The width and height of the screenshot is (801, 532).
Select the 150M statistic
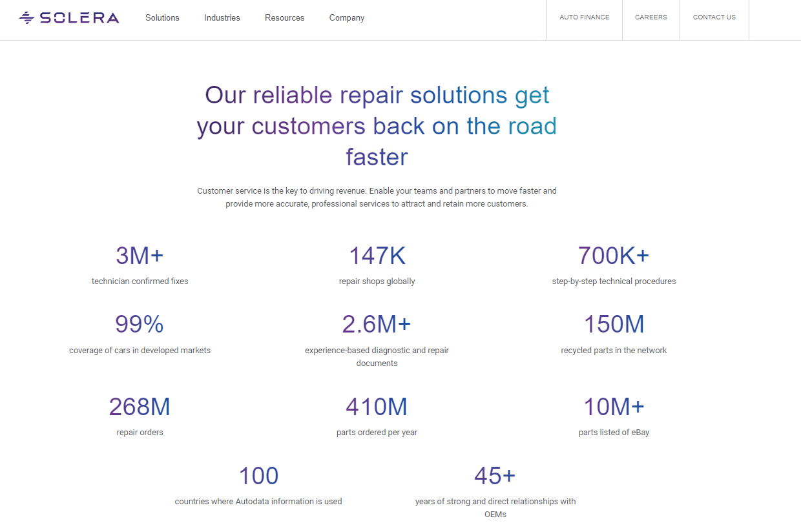pyautogui.click(x=614, y=324)
